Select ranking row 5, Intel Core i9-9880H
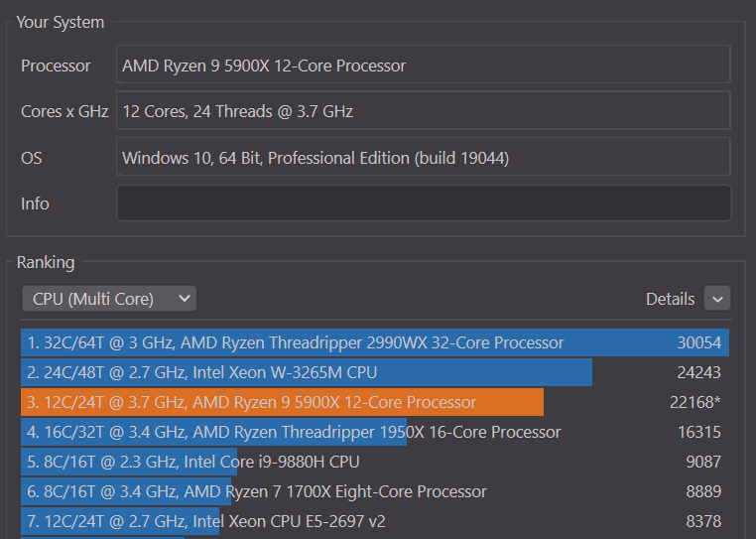 click(375, 462)
